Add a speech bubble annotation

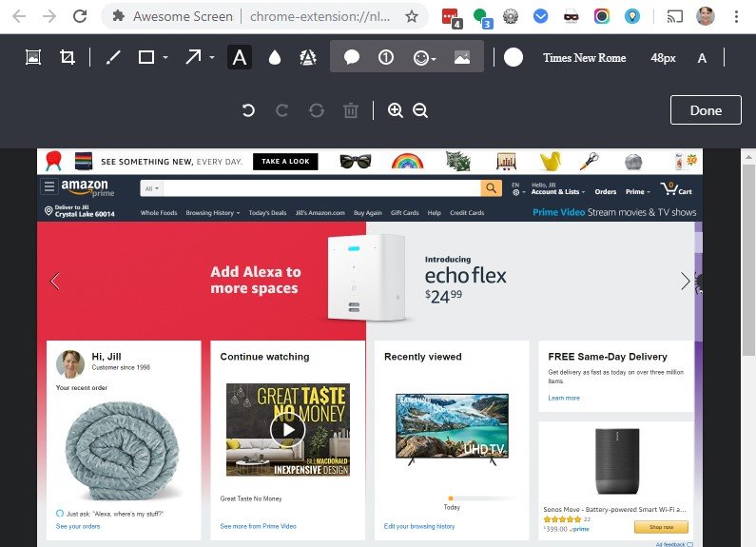(x=352, y=58)
